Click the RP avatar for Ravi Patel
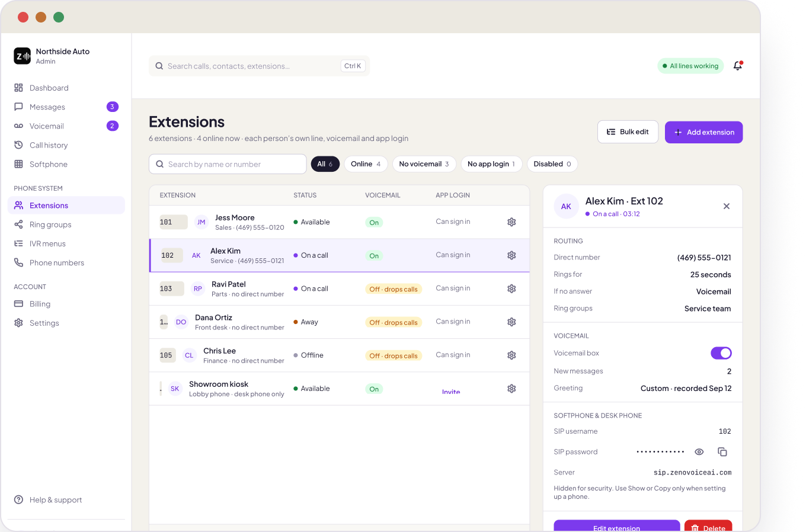Image resolution: width=806 pixels, height=532 pixels. tap(198, 289)
